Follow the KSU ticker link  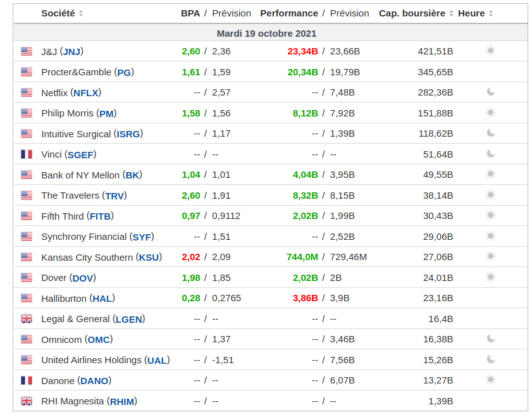pos(149,257)
